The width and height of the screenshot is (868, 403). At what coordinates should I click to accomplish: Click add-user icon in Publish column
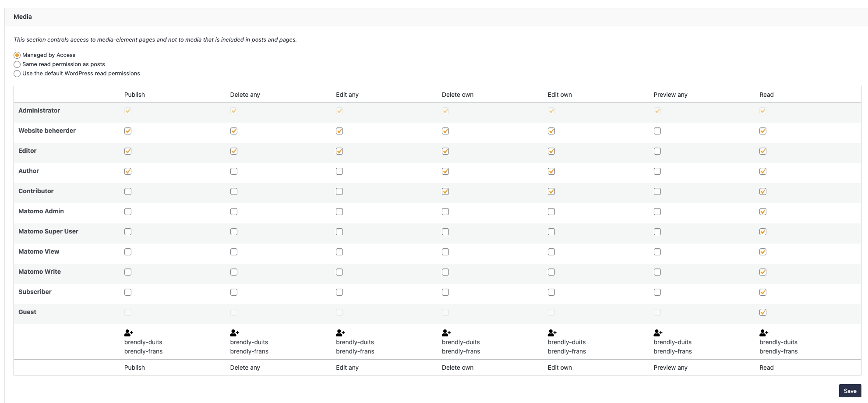(x=128, y=333)
